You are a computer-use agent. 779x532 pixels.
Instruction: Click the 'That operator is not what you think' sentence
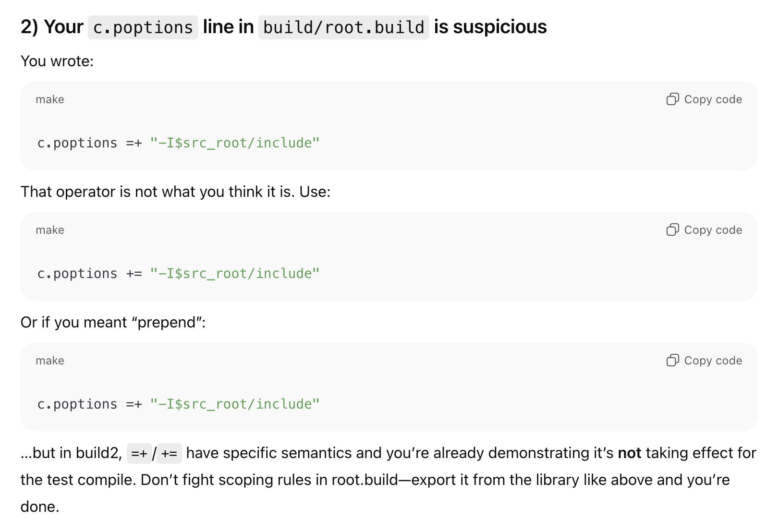175,192
